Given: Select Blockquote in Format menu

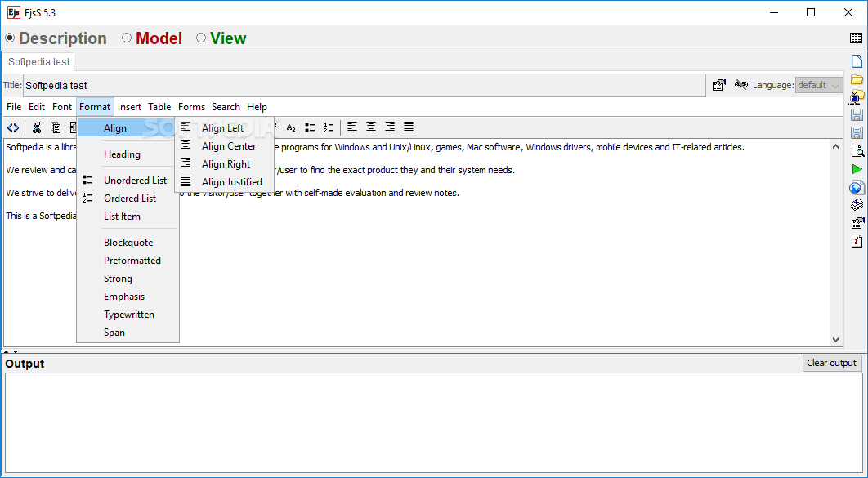Looking at the screenshot, I should click(128, 243).
